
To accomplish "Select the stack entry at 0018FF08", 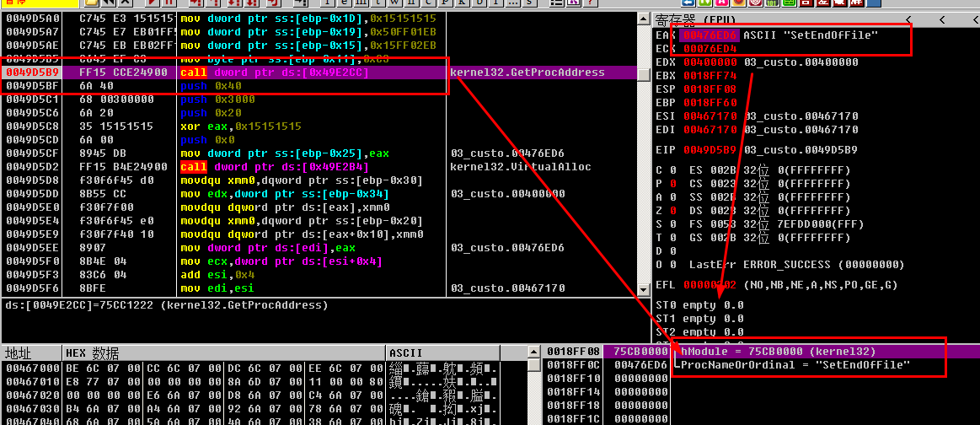I will (x=759, y=352).
